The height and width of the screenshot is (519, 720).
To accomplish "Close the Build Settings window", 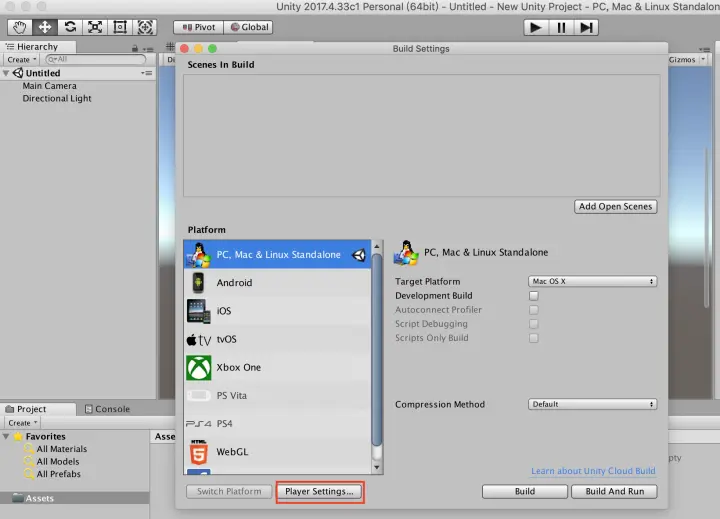I will pyautogui.click(x=185, y=49).
